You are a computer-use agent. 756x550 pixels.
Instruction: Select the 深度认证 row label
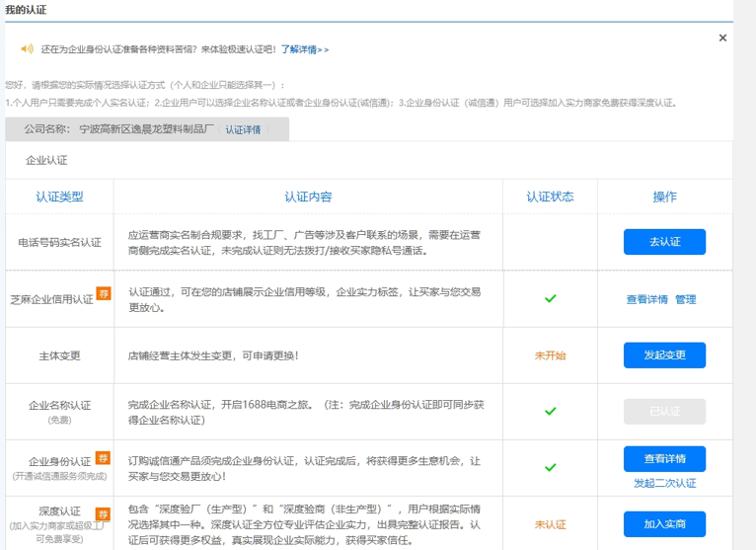[60, 511]
